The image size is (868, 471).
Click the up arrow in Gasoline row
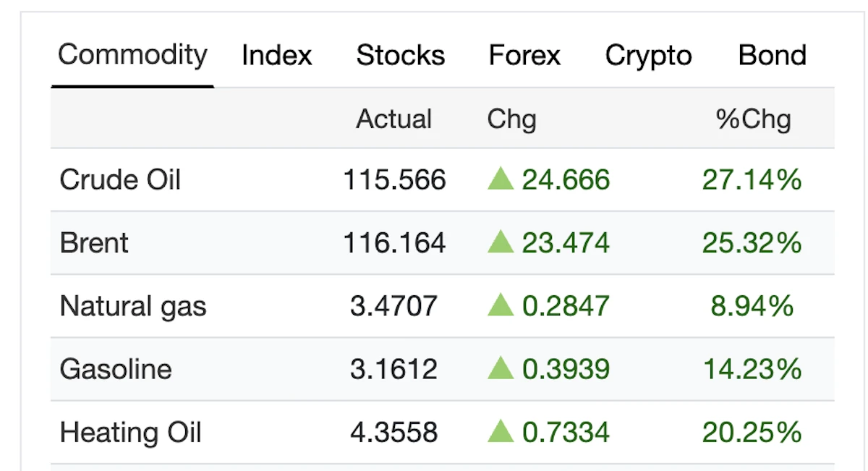pos(501,369)
